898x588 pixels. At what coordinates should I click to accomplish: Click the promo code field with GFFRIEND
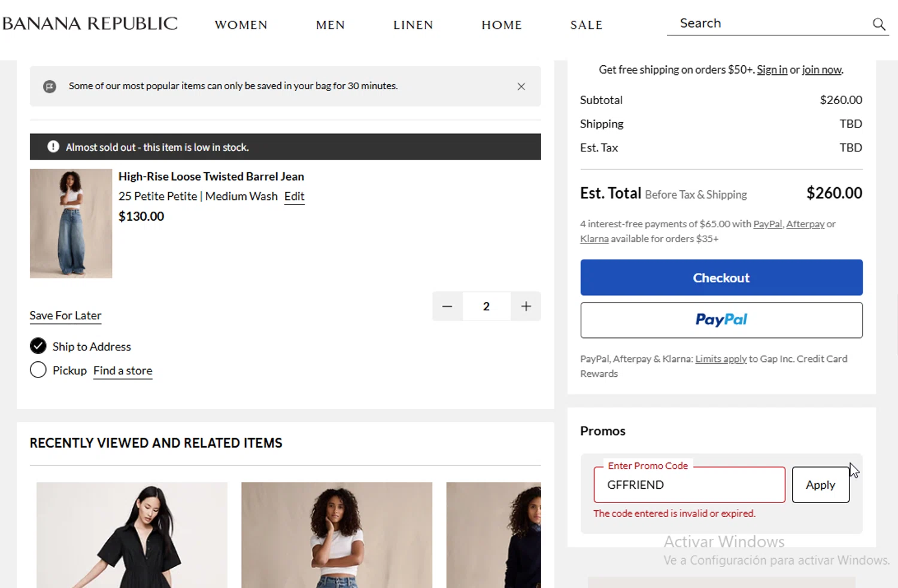689,485
